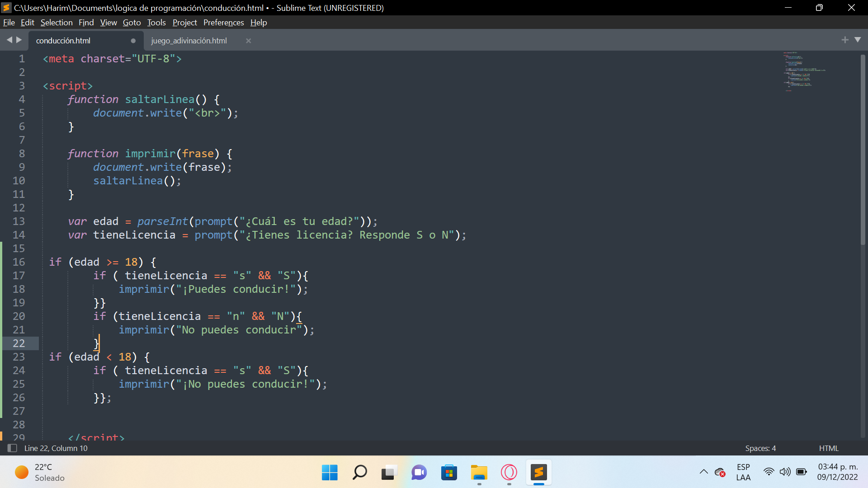Switch input language ESP LAA

pyautogui.click(x=743, y=472)
